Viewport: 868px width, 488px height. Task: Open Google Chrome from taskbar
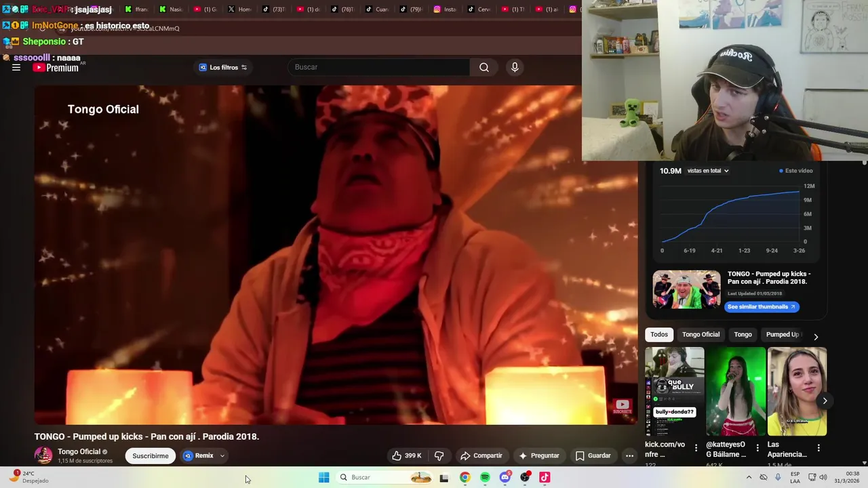pos(465,477)
